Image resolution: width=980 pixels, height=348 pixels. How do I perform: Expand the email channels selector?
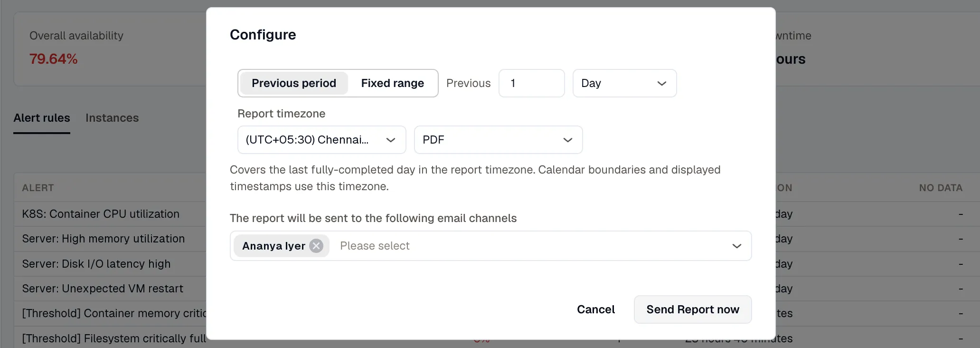(736, 246)
